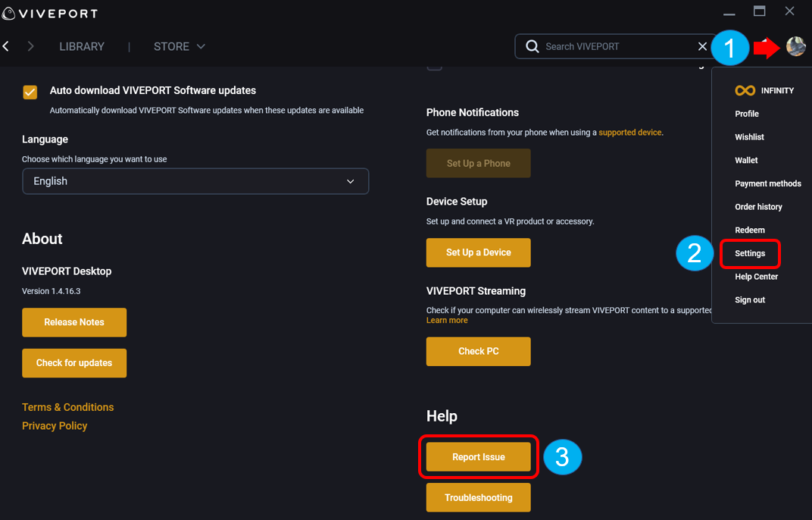Image resolution: width=812 pixels, height=520 pixels.
Task: Click Check for updates button
Action: tap(74, 363)
